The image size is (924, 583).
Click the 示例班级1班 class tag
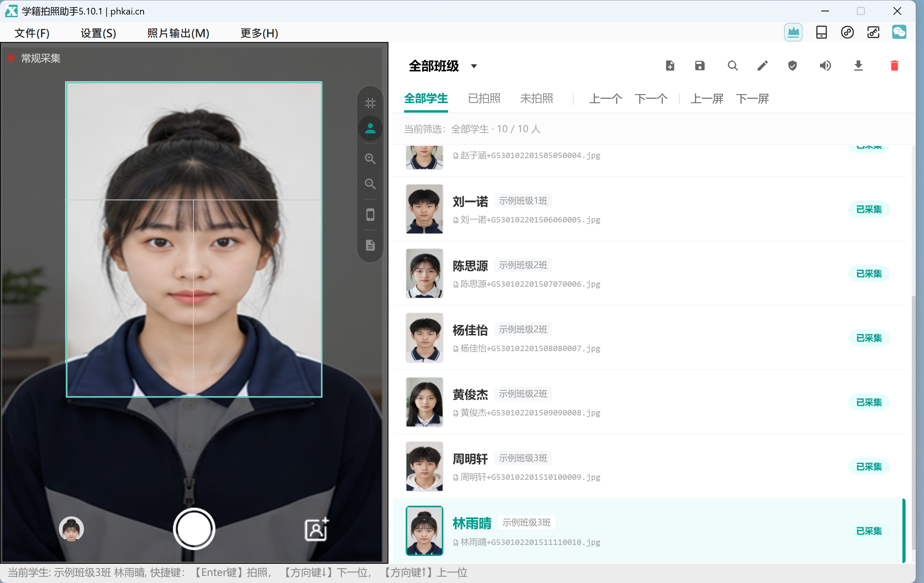click(523, 201)
